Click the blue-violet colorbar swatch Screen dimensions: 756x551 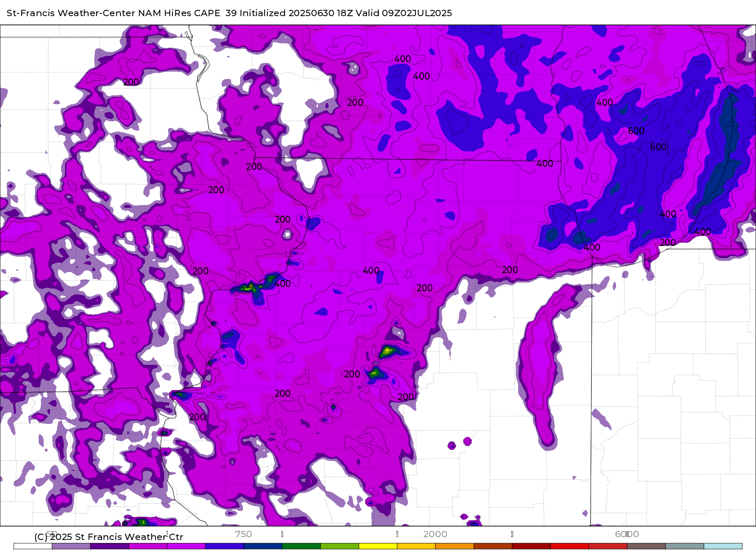224,546
